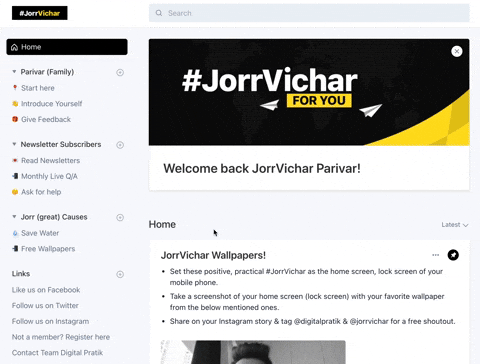Click the plus icon beside Parivar (Family)
Image resolution: width=480 pixels, height=364 pixels.
click(x=120, y=72)
